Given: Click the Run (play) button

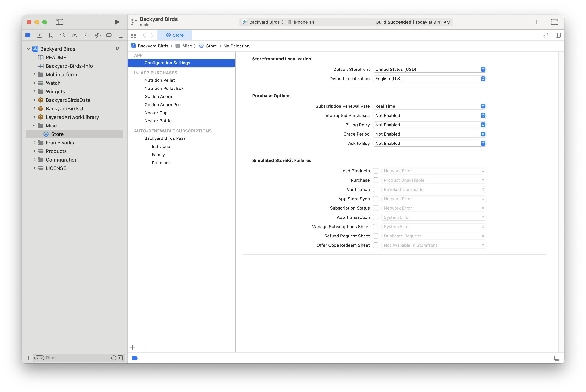Looking at the screenshot, I should 116,22.
